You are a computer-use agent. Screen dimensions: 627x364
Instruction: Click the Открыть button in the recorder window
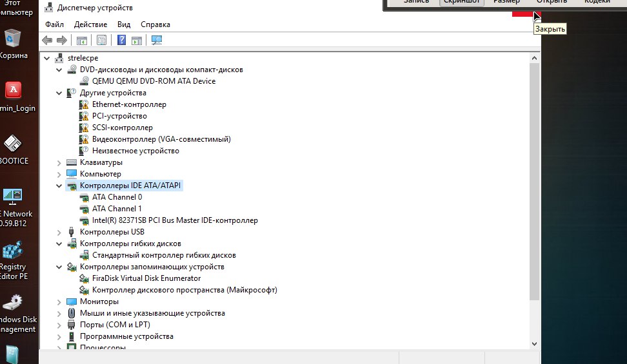pyautogui.click(x=552, y=3)
